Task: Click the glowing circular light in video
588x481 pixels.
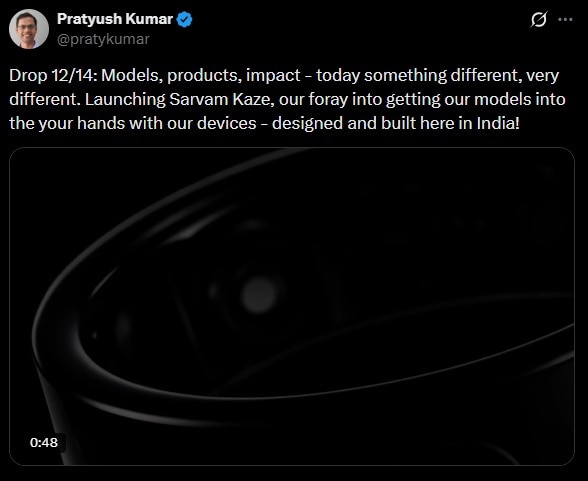Action: [258, 295]
